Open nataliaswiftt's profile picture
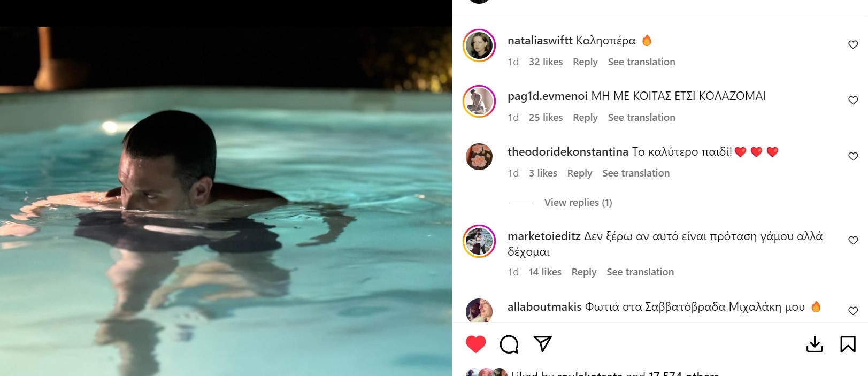This screenshot has height=376, width=868. tap(479, 45)
